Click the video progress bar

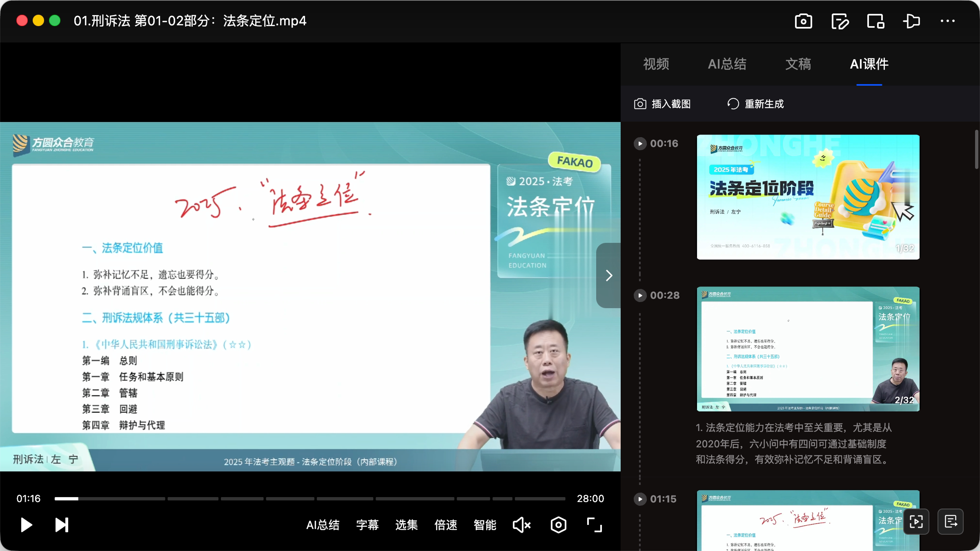click(310, 499)
